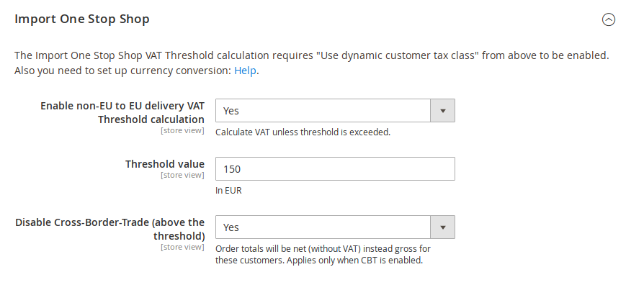The width and height of the screenshot is (644, 285).
Task: Open the Disable Cross-Border-Trade select box
Action: (335, 227)
